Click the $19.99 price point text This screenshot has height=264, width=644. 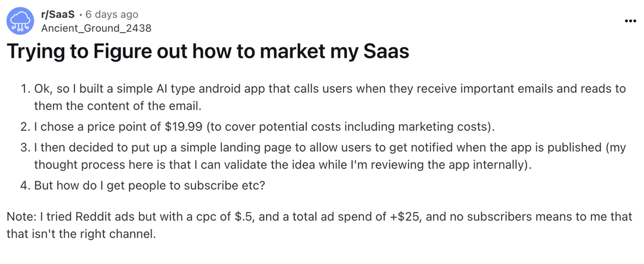click(x=183, y=126)
